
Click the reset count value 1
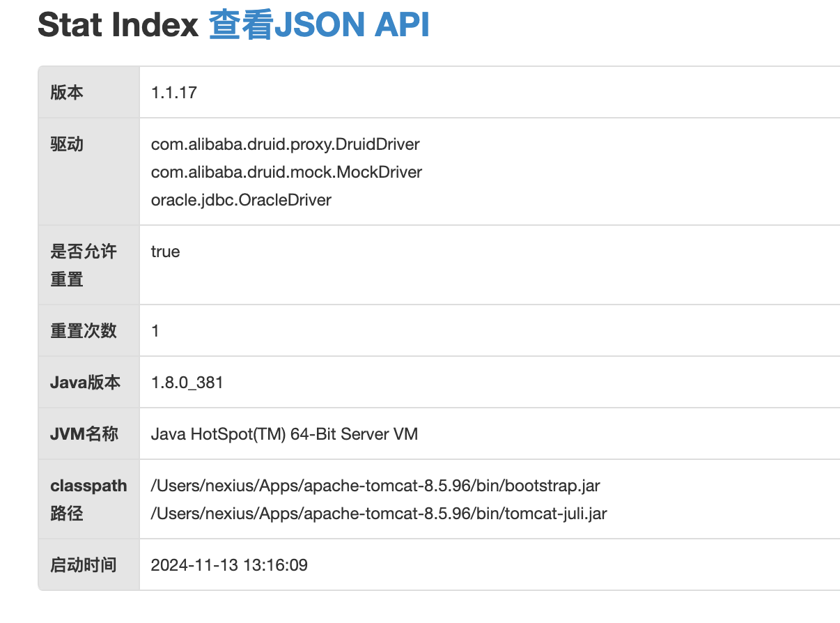155,331
